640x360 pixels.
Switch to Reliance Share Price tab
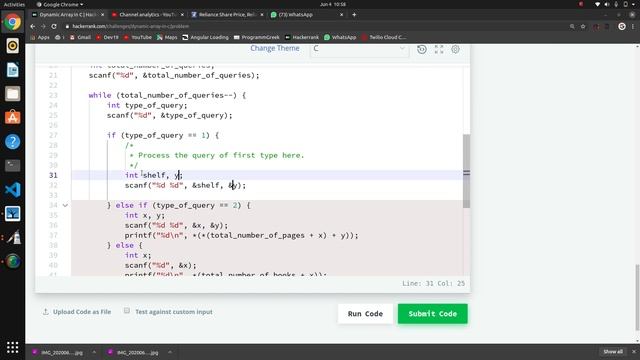click(x=227, y=15)
